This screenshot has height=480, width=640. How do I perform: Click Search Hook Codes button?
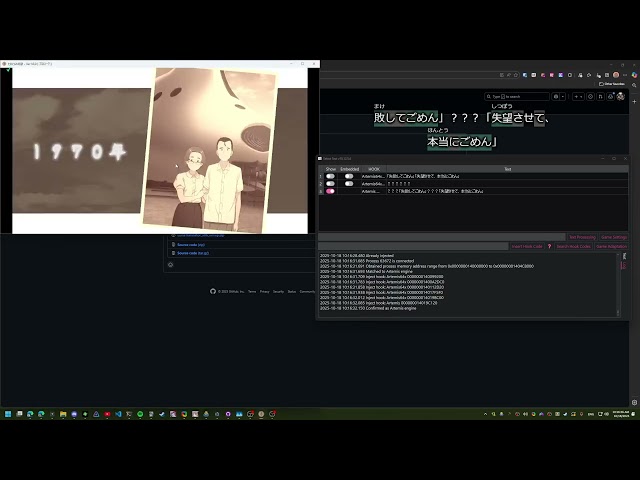pos(573,247)
